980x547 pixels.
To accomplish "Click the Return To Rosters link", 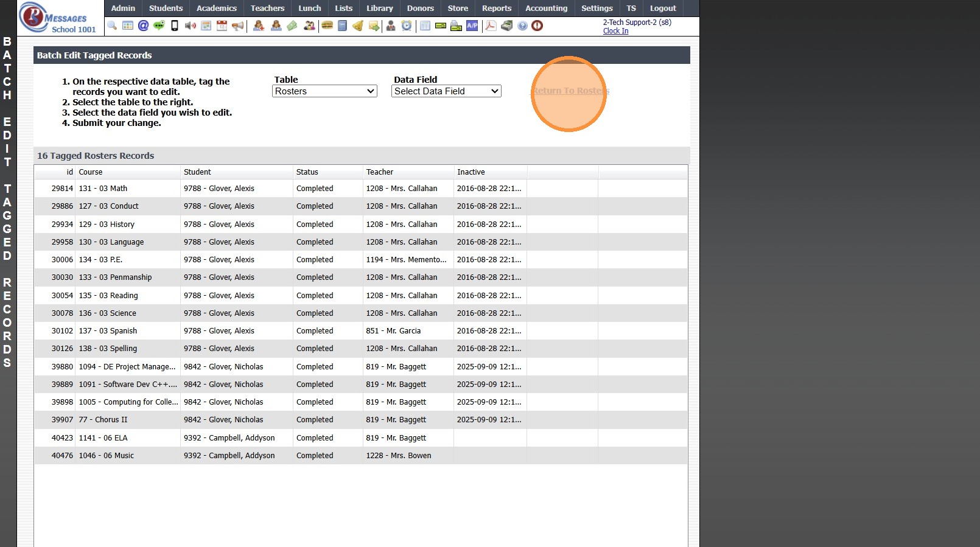I will pos(571,91).
